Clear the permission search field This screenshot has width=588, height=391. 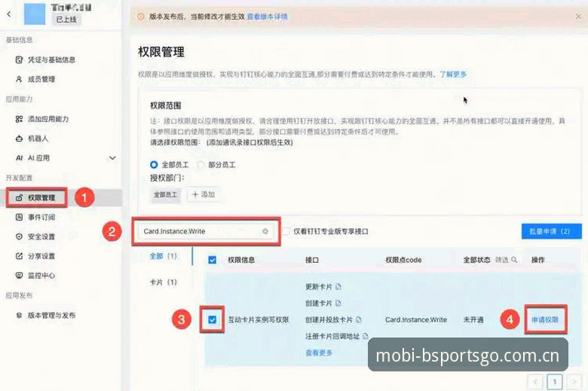click(265, 231)
